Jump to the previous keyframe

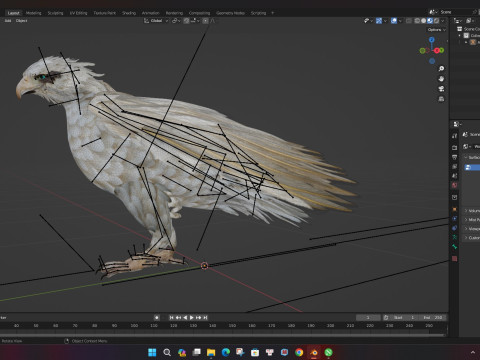point(178,318)
